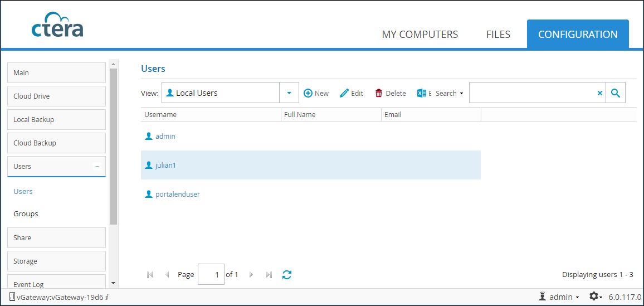Select the Groups sub-item in sidebar
The image size is (644, 306).
click(x=26, y=214)
